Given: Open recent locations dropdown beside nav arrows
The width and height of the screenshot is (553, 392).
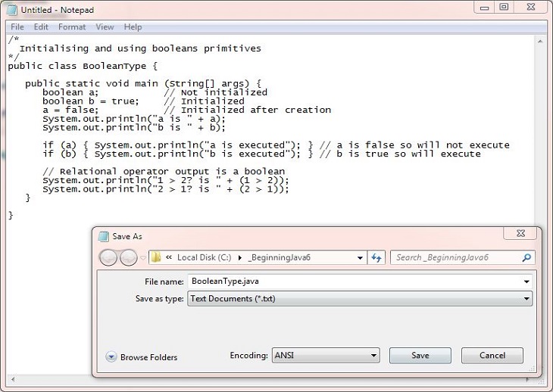Looking at the screenshot, I should 143,258.
